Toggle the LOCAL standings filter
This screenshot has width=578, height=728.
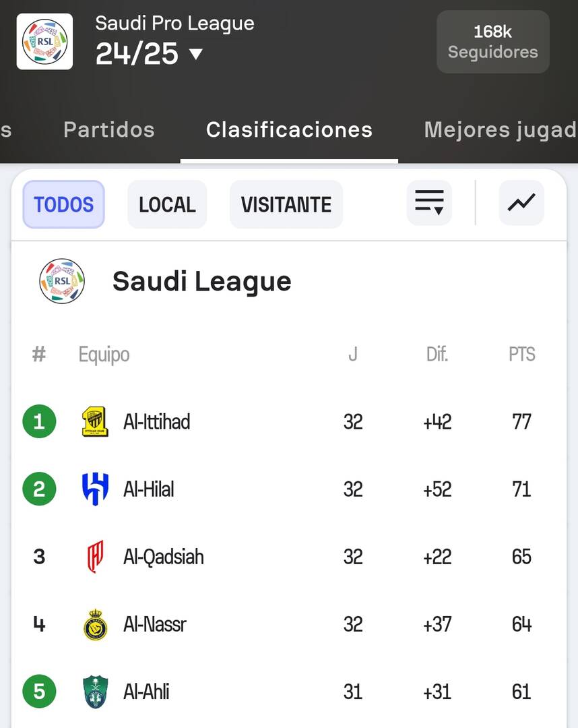(167, 204)
